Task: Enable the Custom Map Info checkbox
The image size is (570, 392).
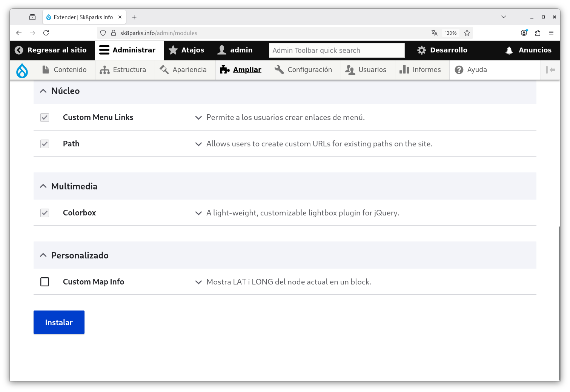Action: coord(45,282)
